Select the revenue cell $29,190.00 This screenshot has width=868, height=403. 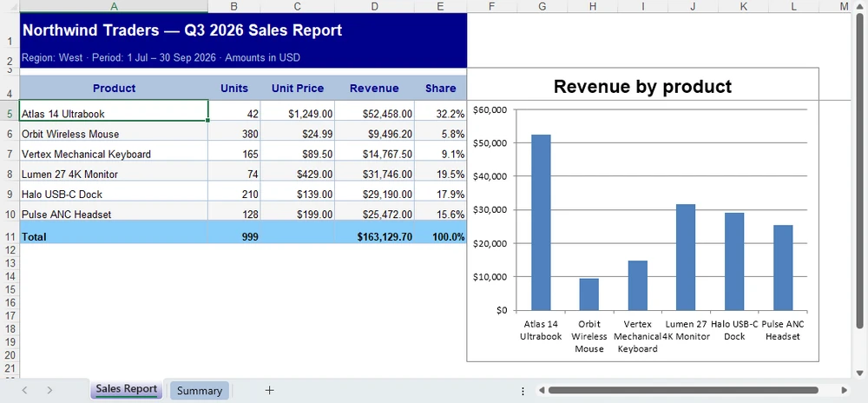click(x=375, y=192)
